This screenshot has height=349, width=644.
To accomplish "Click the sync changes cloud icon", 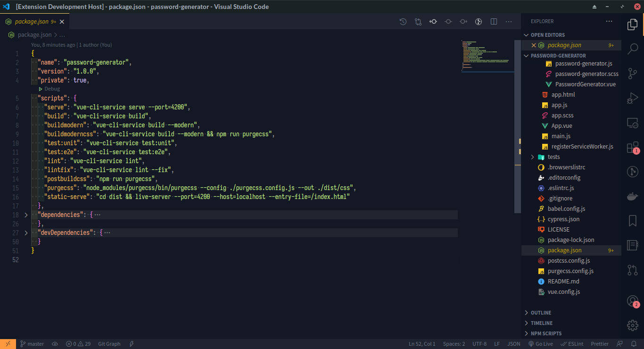I will point(55,344).
